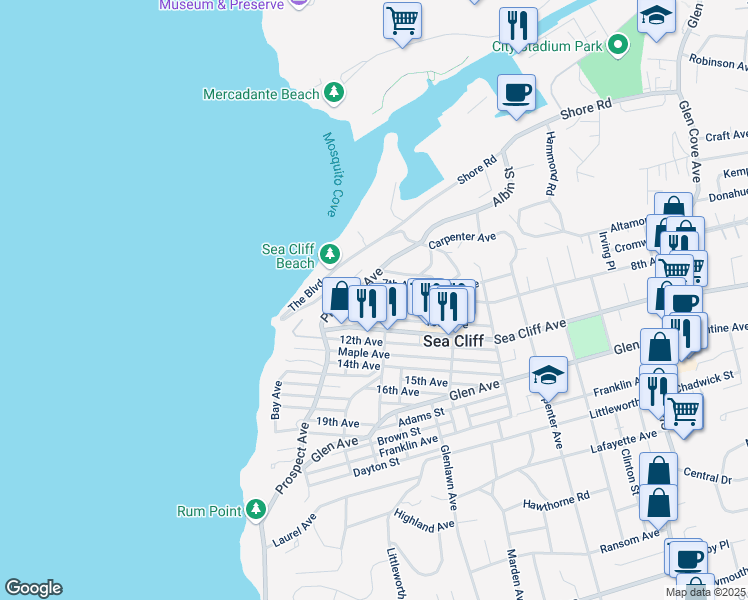Viewport: 748px width, 600px height.
Task: Click the Sea Cliff Beach tree marker
Action: point(330,254)
